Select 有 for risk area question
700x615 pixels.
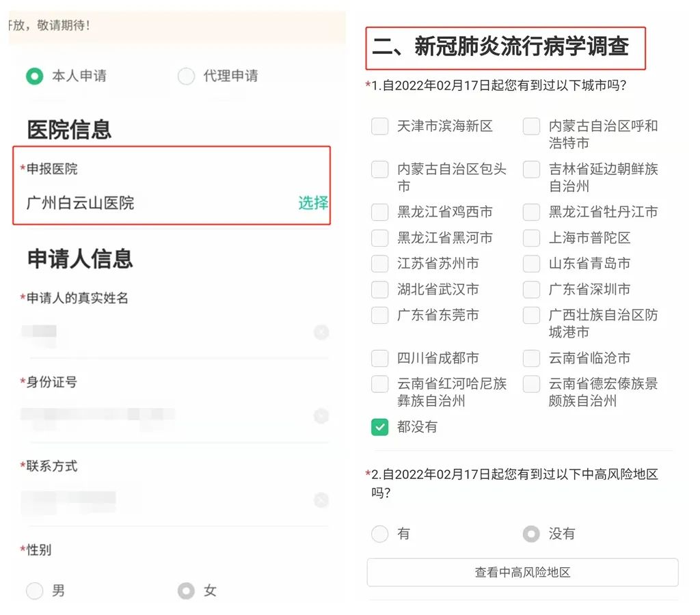(x=379, y=533)
